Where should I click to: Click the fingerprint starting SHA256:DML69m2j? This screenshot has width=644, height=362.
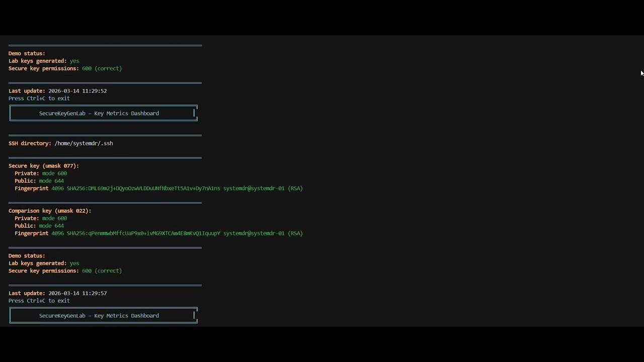tap(143, 189)
